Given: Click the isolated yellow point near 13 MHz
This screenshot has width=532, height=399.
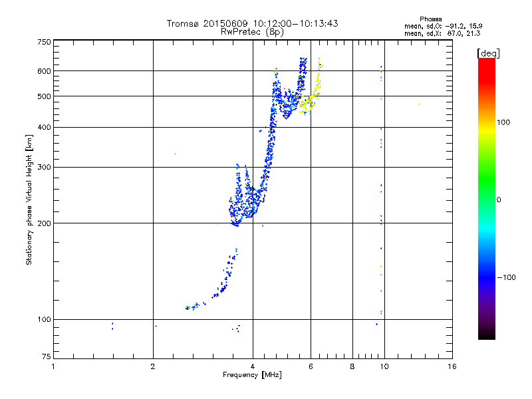Looking at the screenshot, I should [420, 104].
